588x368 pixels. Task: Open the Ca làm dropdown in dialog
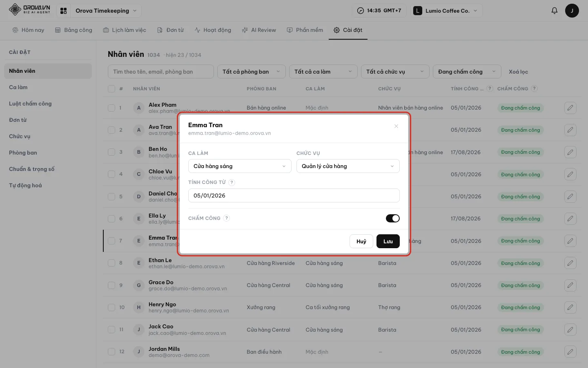(x=240, y=166)
